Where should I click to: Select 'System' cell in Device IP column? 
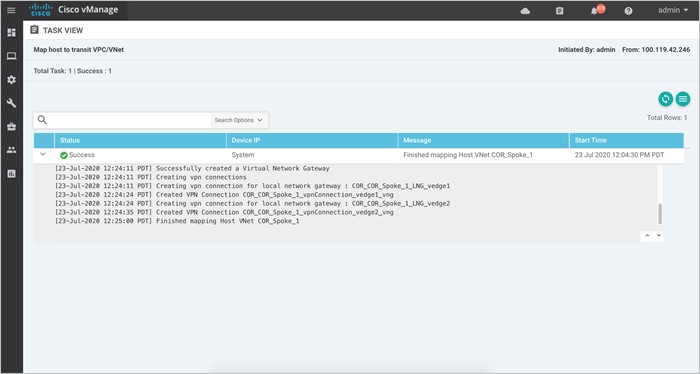pos(243,155)
